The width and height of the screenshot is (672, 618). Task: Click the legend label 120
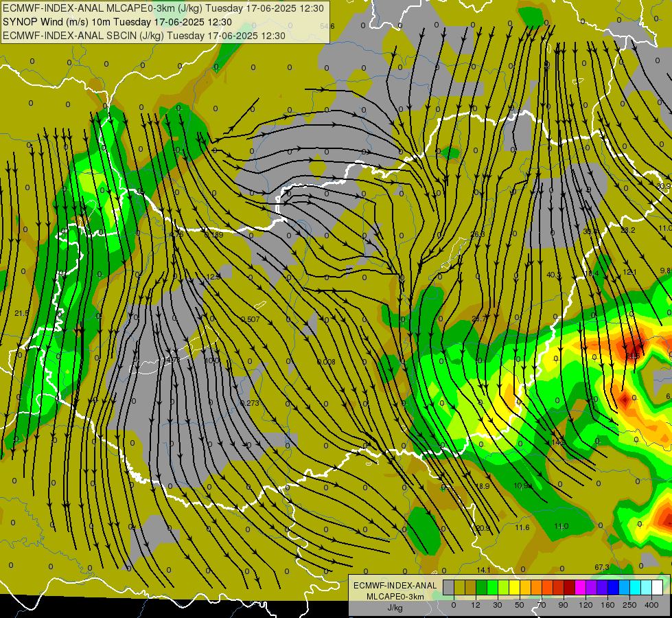pyautogui.click(x=586, y=605)
